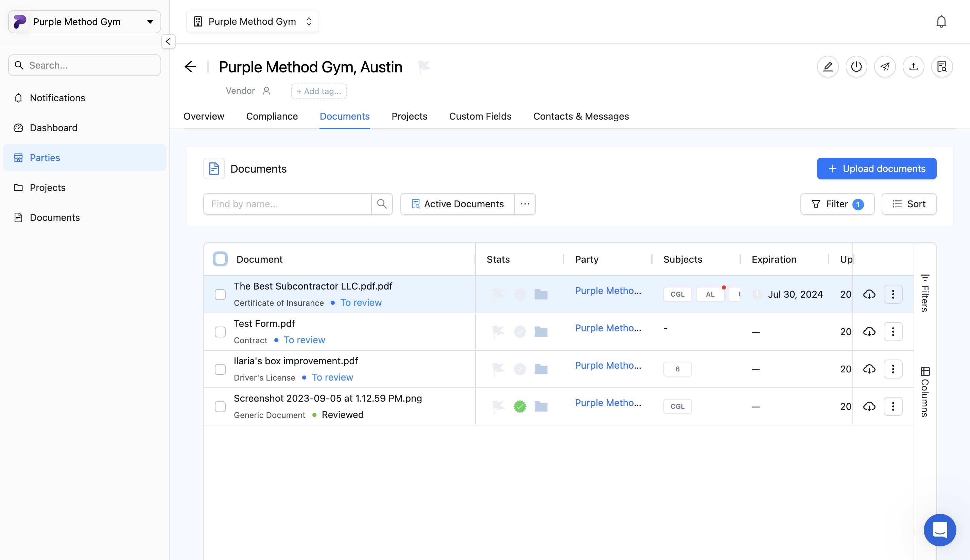Switch to the Compliance tab

tap(272, 117)
